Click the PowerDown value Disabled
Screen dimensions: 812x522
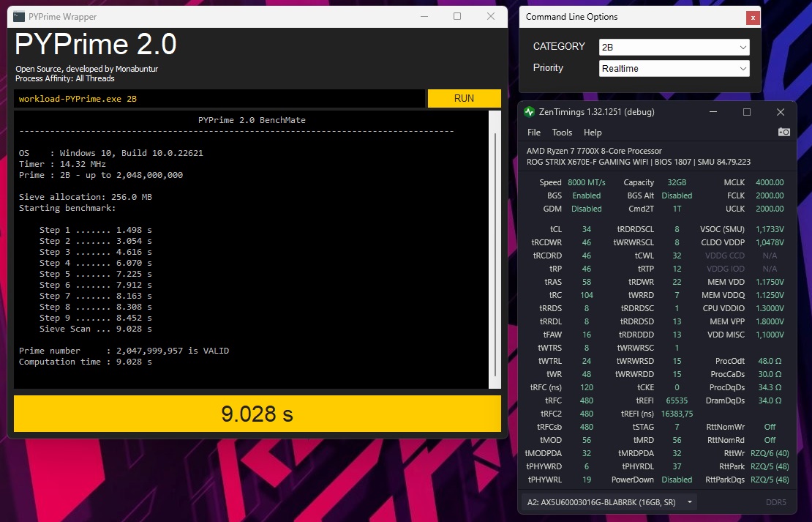click(x=677, y=480)
